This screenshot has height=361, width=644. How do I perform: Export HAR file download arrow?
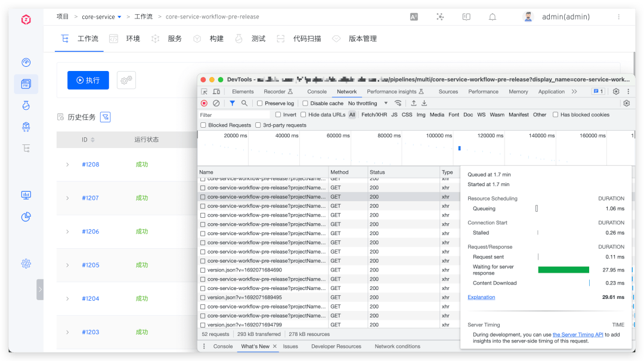click(x=425, y=103)
